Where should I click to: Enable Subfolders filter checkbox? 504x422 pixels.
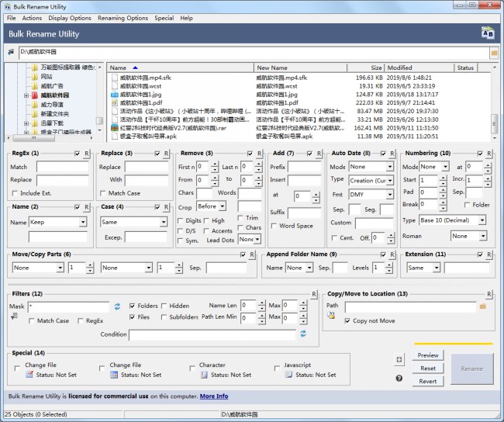pyautogui.click(x=164, y=317)
